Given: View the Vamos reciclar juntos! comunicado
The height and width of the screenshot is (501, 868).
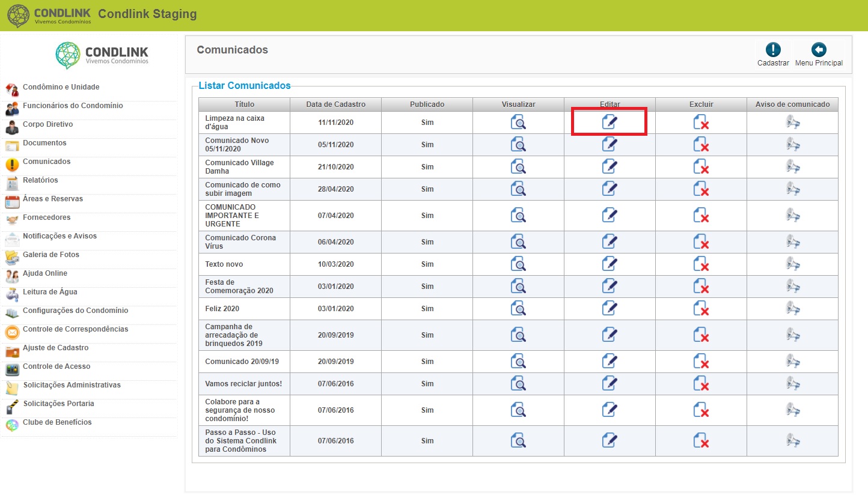Looking at the screenshot, I should [x=518, y=383].
